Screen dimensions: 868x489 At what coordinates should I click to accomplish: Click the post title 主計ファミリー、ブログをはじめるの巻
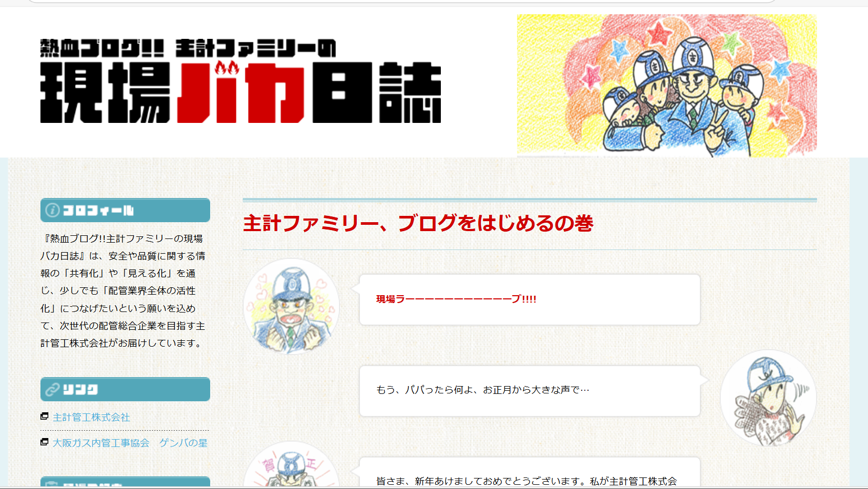point(418,223)
